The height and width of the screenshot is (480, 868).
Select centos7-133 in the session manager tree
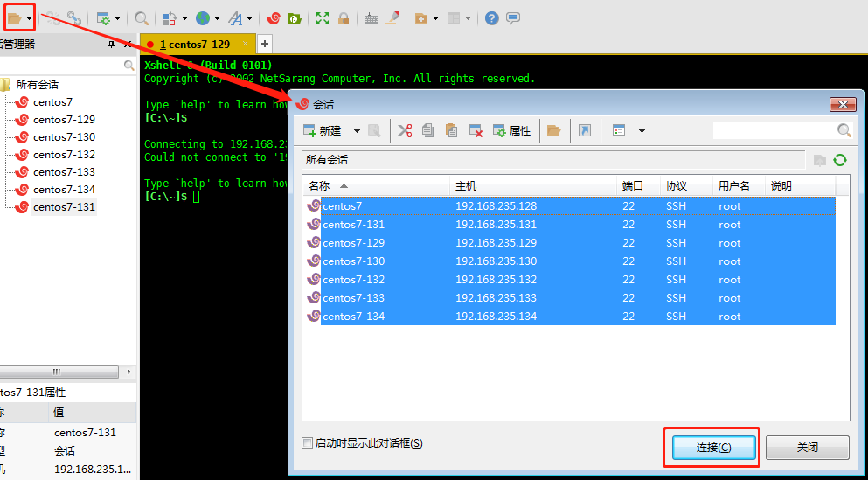click(x=64, y=172)
